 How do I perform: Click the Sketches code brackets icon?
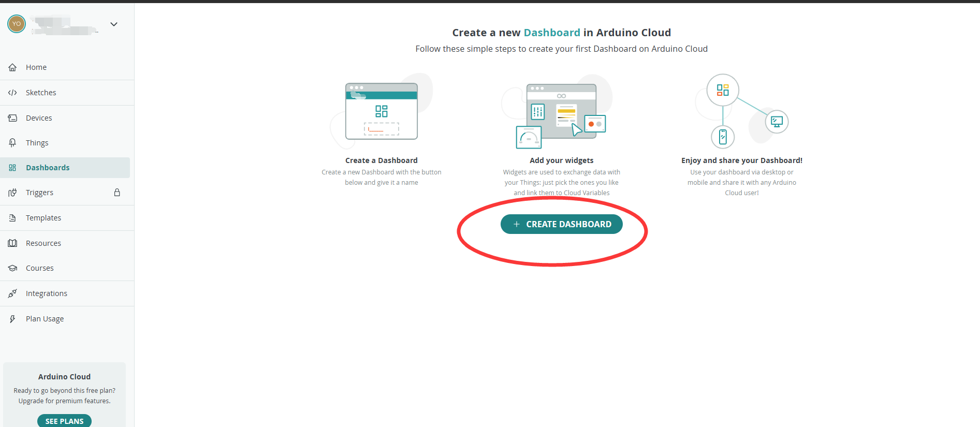click(x=12, y=93)
